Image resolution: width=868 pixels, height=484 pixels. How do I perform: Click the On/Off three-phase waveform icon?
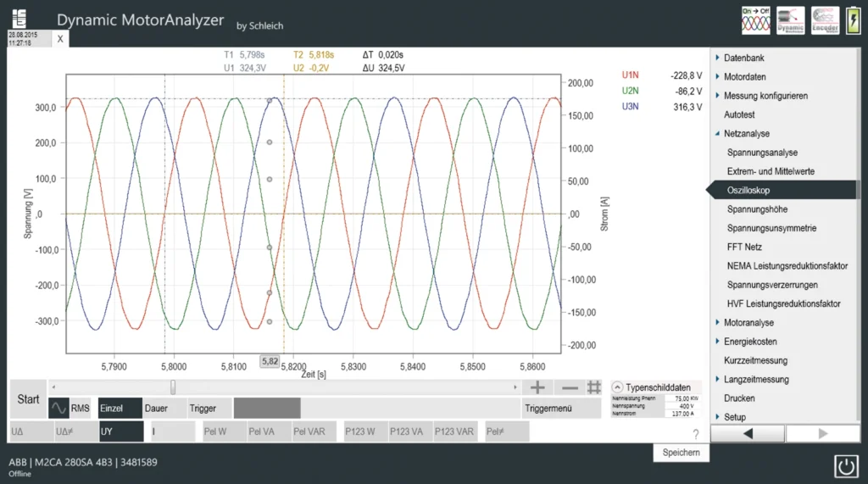coord(756,19)
